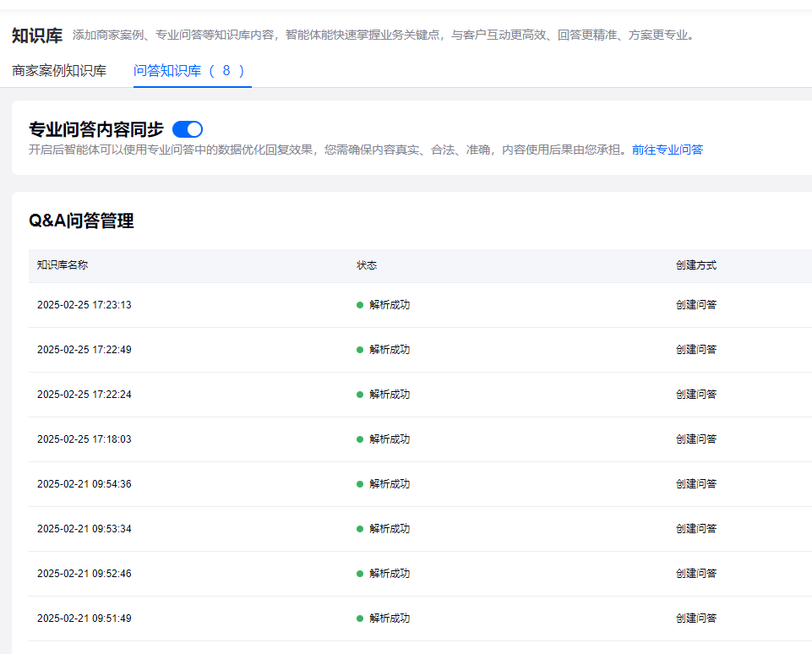The height and width of the screenshot is (654, 812).
Task: Click the 状态 column header
Action: (368, 264)
